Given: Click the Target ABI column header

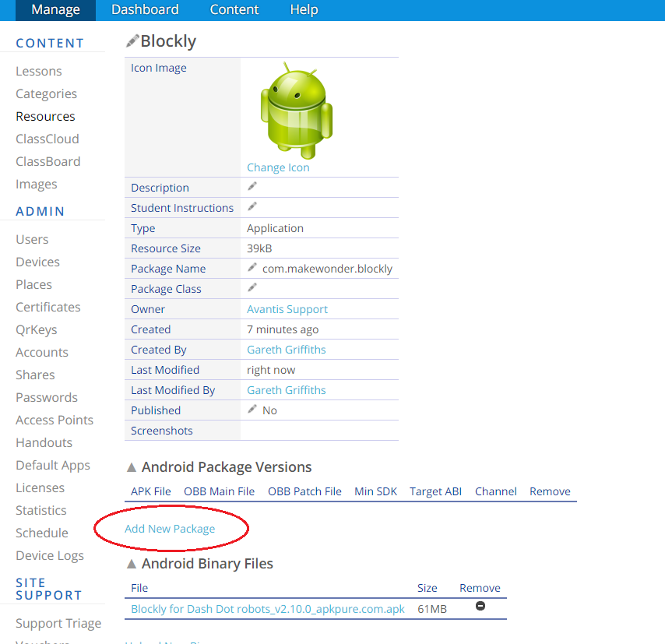Looking at the screenshot, I should [x=435, y=491].
